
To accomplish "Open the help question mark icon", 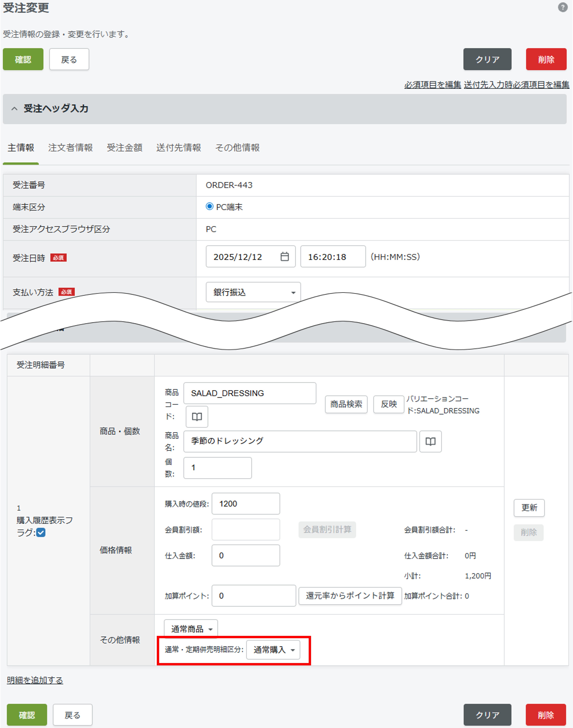I will click(x=563, y=7).
